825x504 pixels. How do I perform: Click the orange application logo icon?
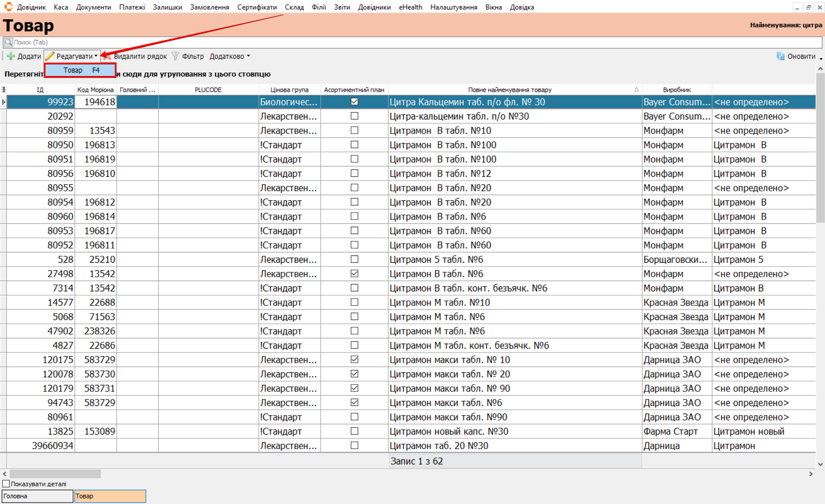coord(8,7)
